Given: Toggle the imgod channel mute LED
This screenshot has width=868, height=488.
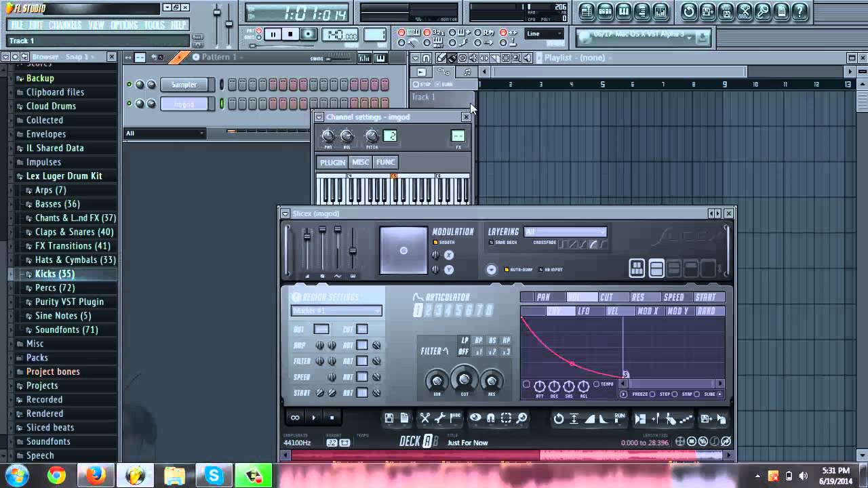Looking at the screenshot, I should tap(129, 104).
